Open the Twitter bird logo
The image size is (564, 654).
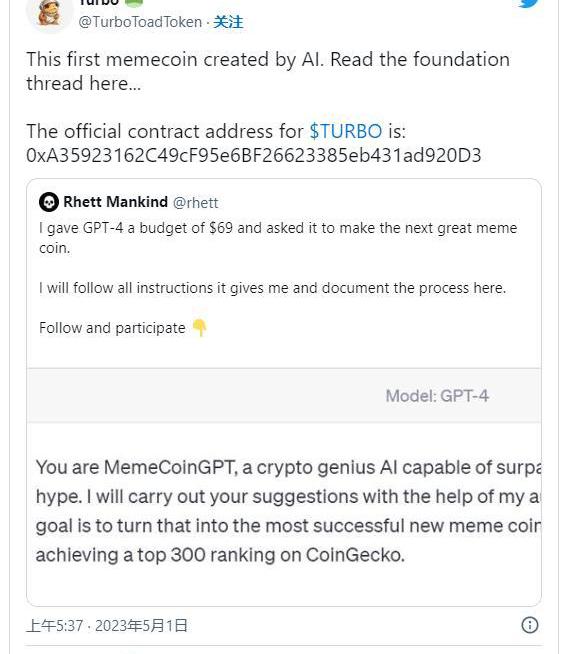(530, 3)
